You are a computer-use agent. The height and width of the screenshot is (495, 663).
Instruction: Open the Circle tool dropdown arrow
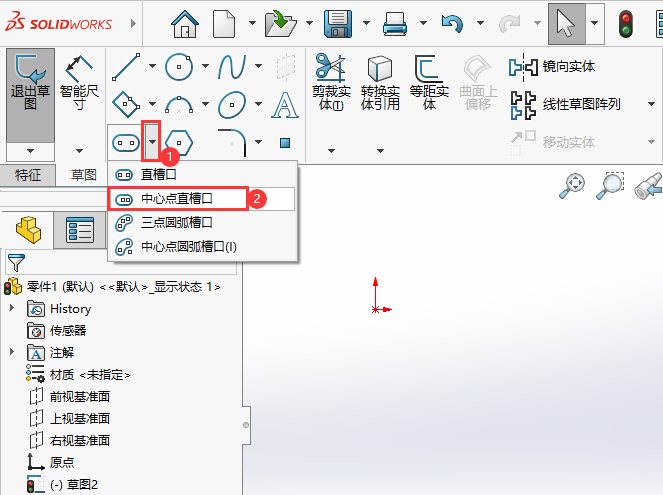tap(205, 66)
